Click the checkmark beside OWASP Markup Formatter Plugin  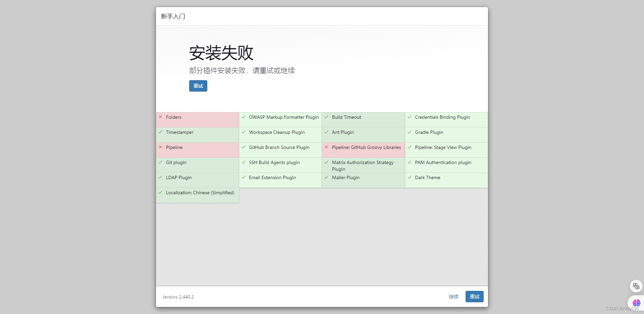[244, 117]
